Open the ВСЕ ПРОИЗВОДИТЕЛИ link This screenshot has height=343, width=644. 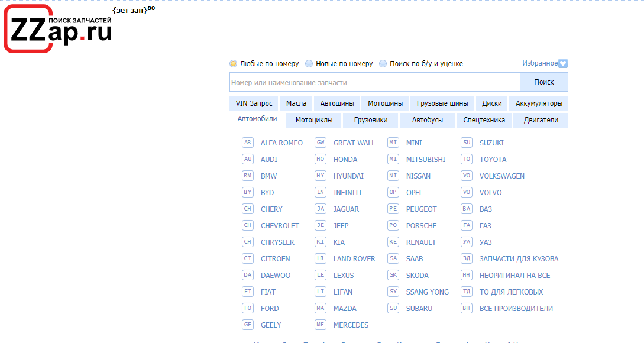tap(516, 309)
